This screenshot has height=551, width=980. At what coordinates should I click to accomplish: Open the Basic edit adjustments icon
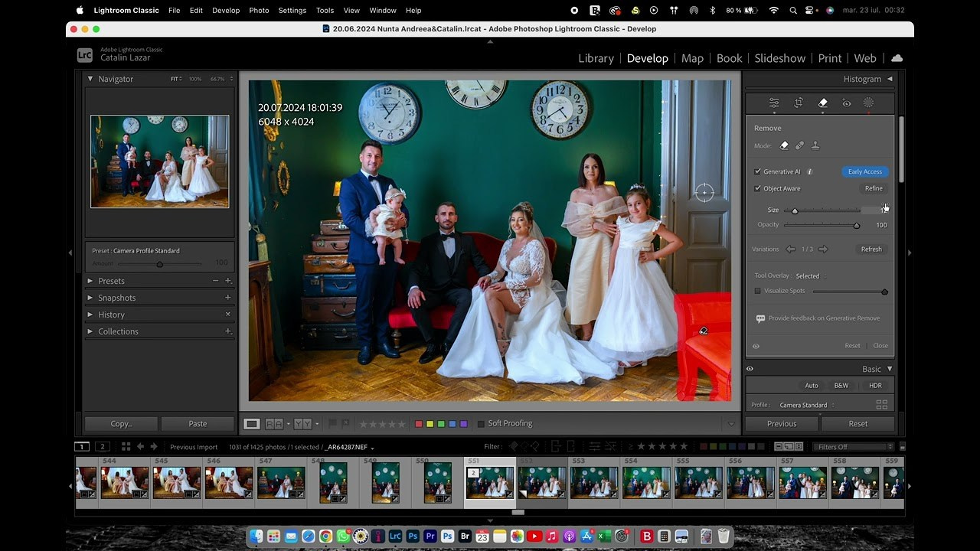point(773,103)
